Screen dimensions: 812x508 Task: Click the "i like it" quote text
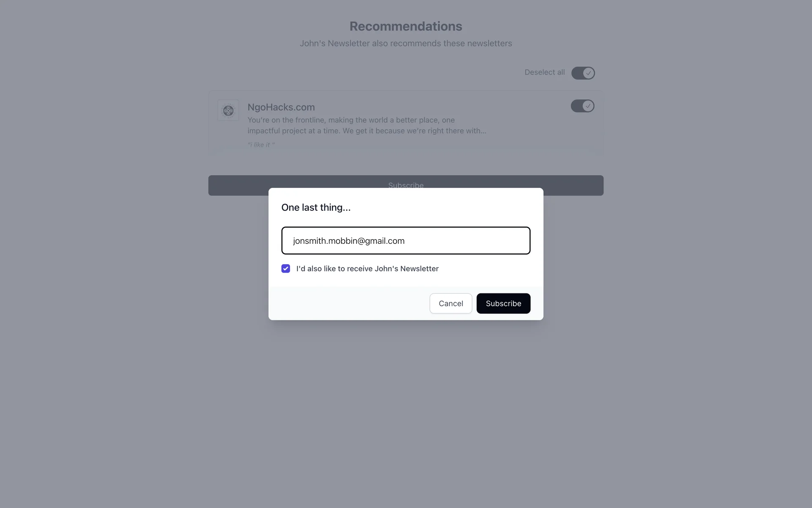(261, 145)
